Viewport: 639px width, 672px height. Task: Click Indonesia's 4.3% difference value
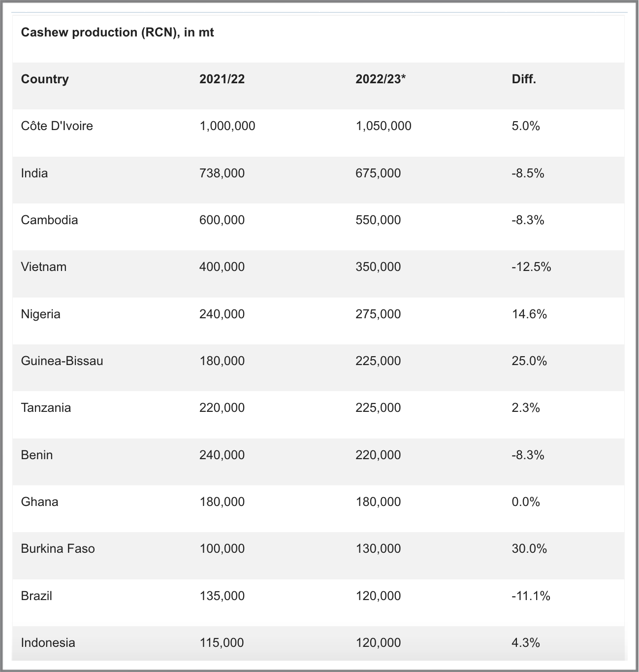point(526,643)
